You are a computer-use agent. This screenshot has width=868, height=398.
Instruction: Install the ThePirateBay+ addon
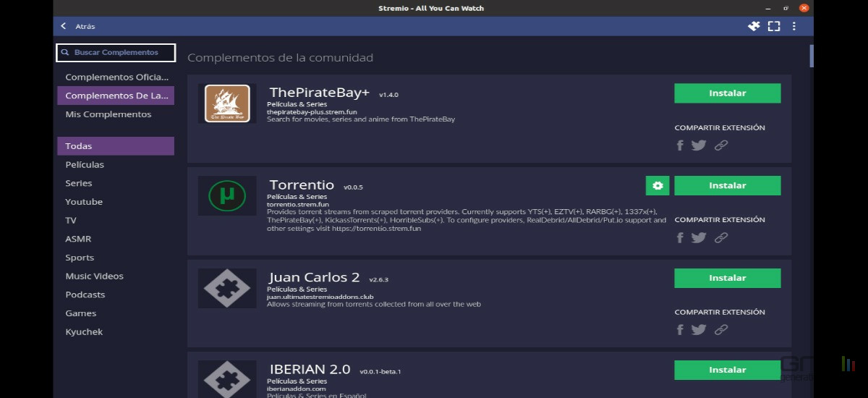click(x=728, y=93)
